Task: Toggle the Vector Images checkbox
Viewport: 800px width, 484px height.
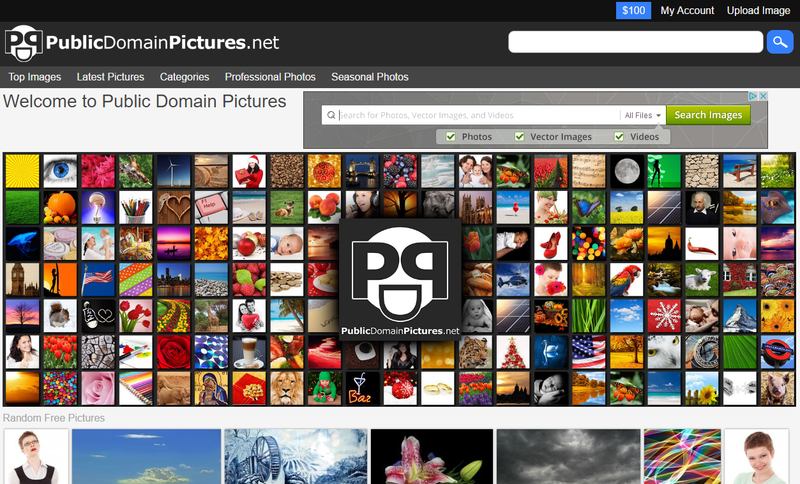Action: click(x=520, y=137)
